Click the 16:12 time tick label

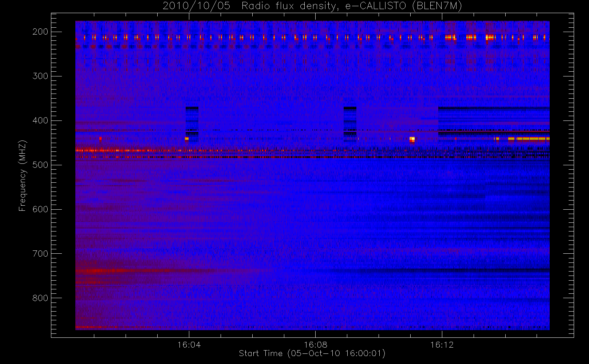pyautogui.click(x=442, y=344)
